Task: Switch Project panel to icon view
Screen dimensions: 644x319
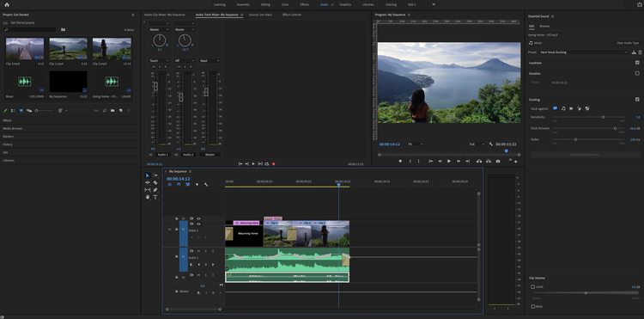Action: click(x=21, y=111)
